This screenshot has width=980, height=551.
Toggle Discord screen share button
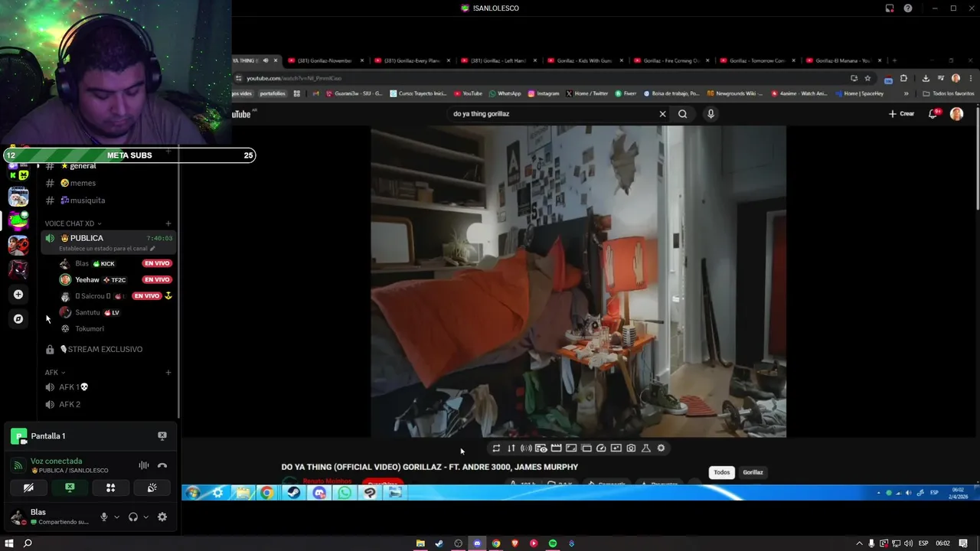[x=70, y=487]
